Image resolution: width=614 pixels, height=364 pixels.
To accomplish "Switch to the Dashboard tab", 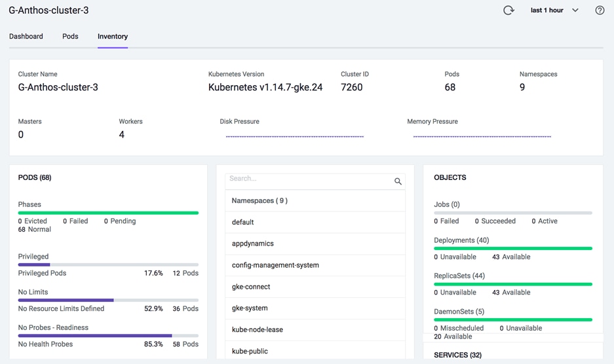I will coord(26,37).
